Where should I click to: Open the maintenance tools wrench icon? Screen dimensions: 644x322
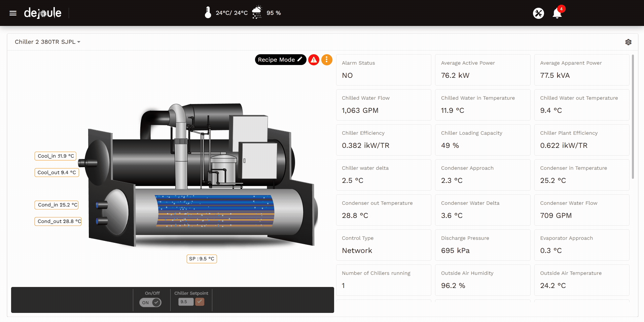coord(538,13)
